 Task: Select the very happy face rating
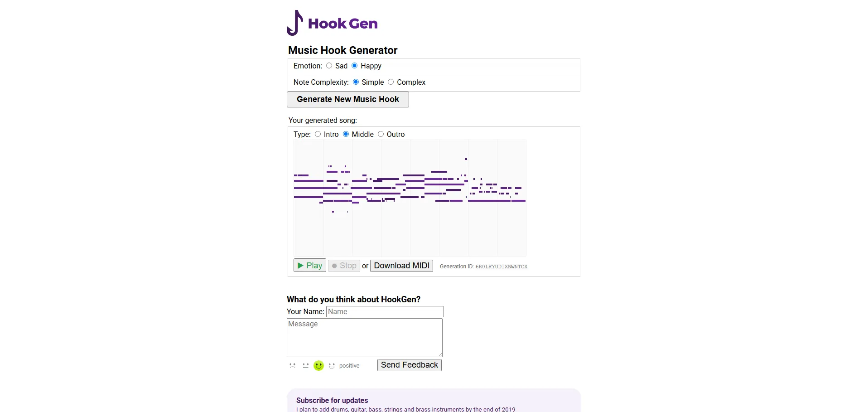(x=332, y=366)
